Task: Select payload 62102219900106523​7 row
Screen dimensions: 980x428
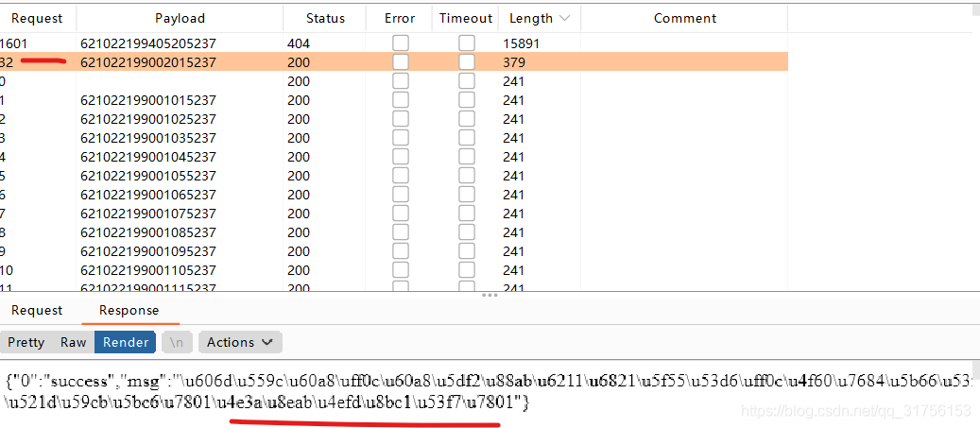Action: click(394, 195)
